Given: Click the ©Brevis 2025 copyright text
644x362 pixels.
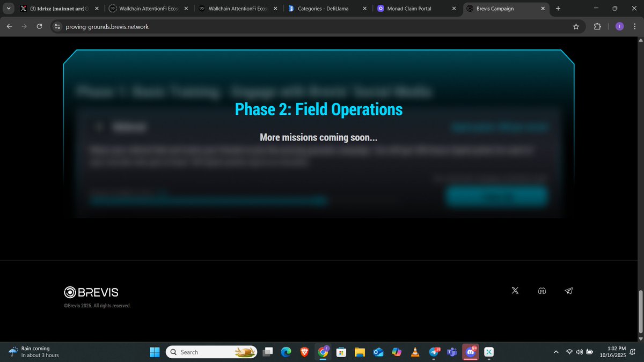Looking at the screenshot, I should [97, 306].
